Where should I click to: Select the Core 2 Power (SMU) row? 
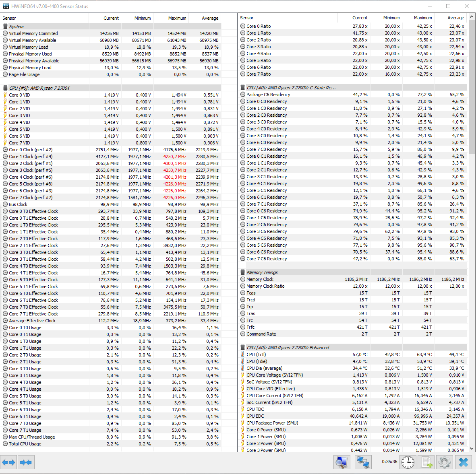click(352, 443)
